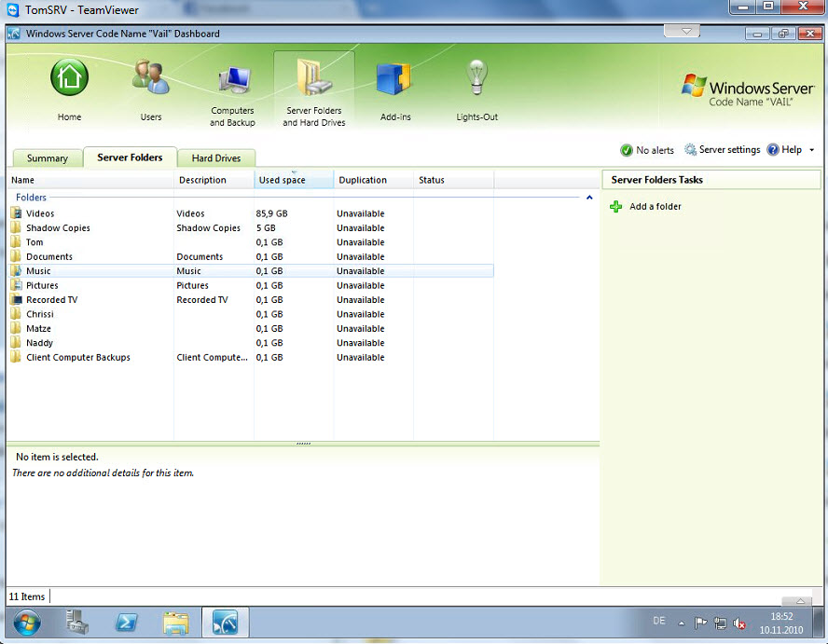Click the 5 GB used space value
Viewport: 828px width, 644px height.
pyautogui.click(x=266, y=227)
